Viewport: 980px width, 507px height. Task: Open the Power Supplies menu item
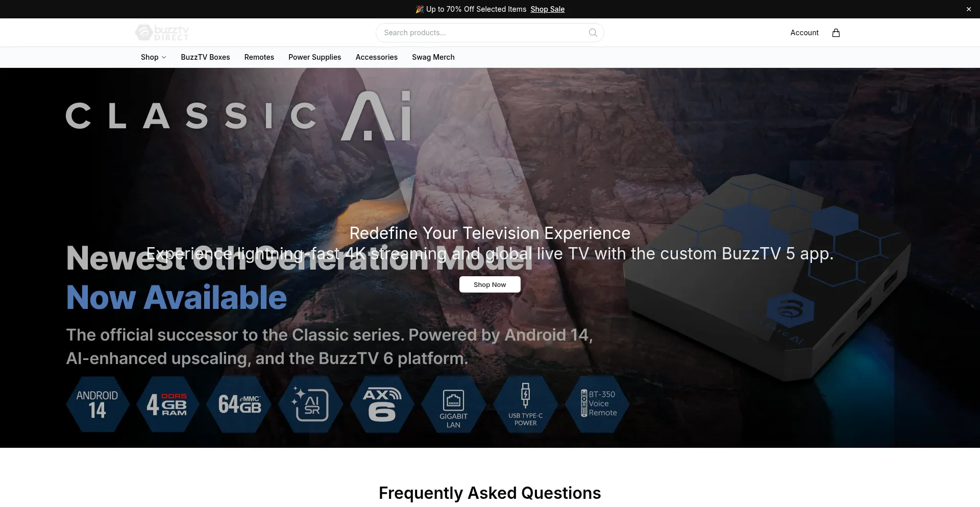tap(315, 57)
